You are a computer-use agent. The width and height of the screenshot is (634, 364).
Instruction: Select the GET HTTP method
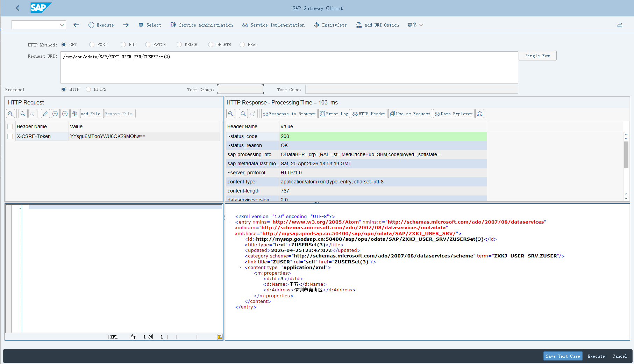point(64,44)
